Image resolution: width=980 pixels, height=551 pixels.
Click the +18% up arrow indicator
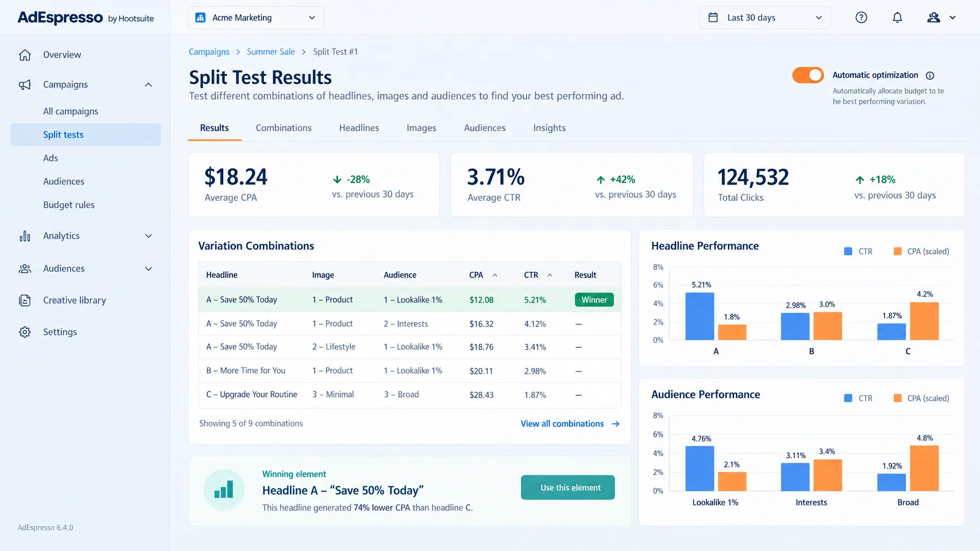(860, 180)
